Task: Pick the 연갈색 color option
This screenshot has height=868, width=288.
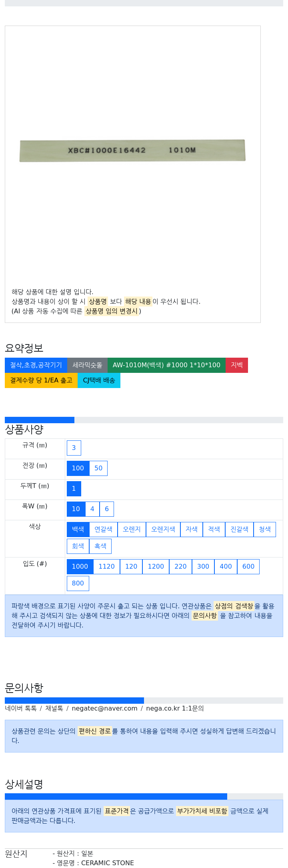Action: point(104,530)
